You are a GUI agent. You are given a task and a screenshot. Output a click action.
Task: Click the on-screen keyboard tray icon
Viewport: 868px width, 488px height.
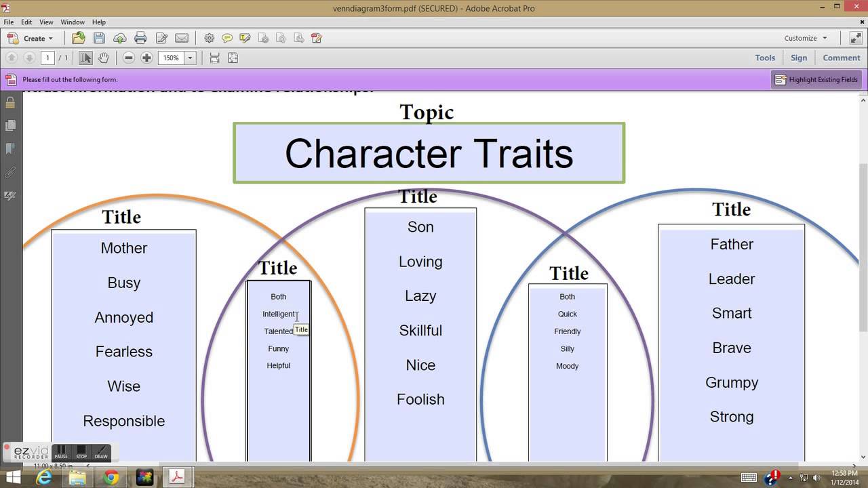pyautogui.click(x=749, y=477)
